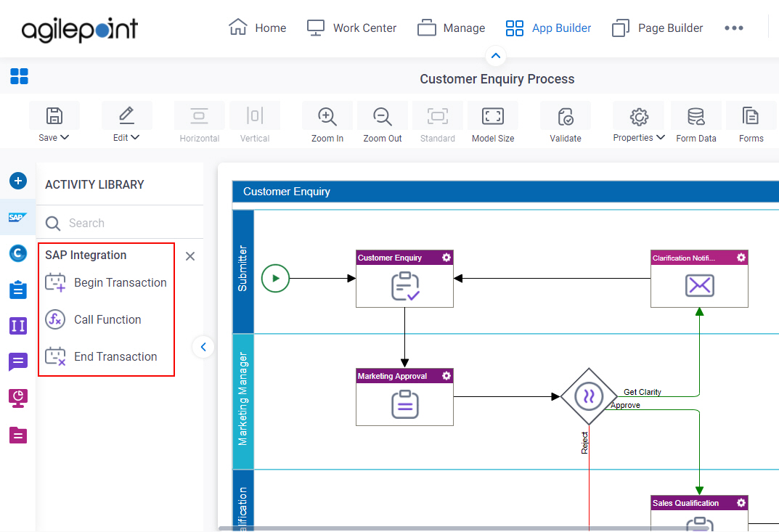Click the Approve connector label
Viewport: 779px width, 532px height.
[625, 405]
